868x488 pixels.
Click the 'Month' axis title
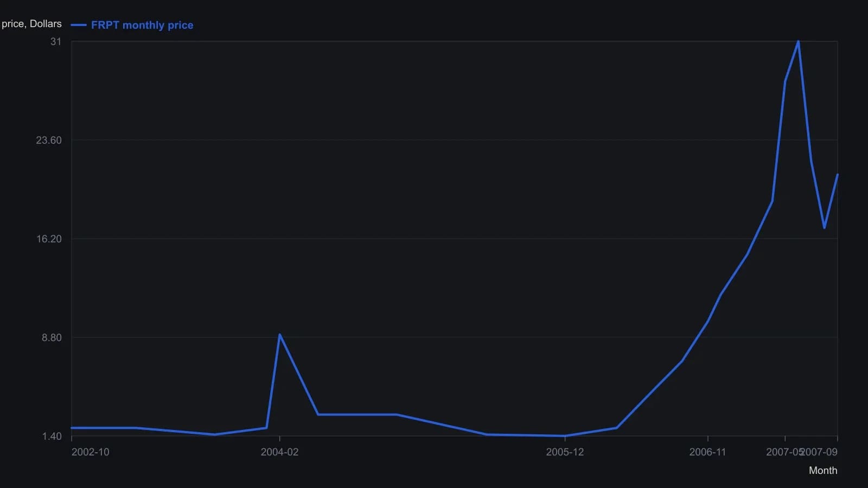(x=823, y=471)
